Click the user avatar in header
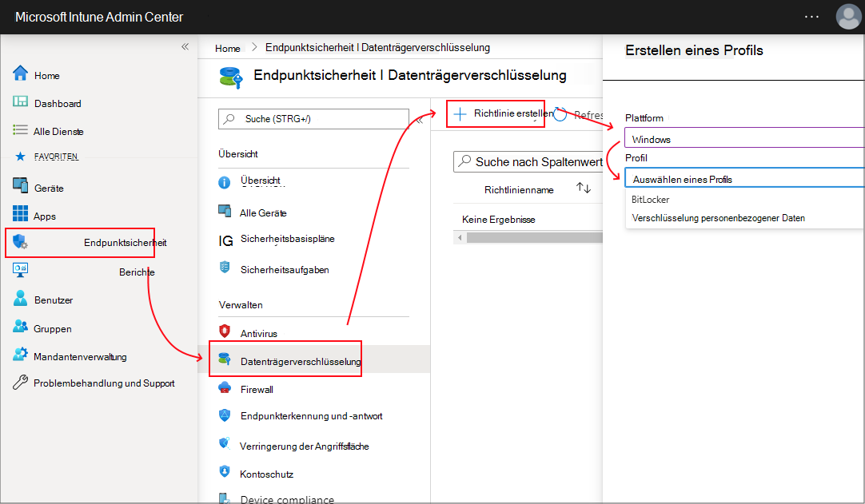Image resolution: width=865 pixels, height=504 pixels. coord(848,17)
